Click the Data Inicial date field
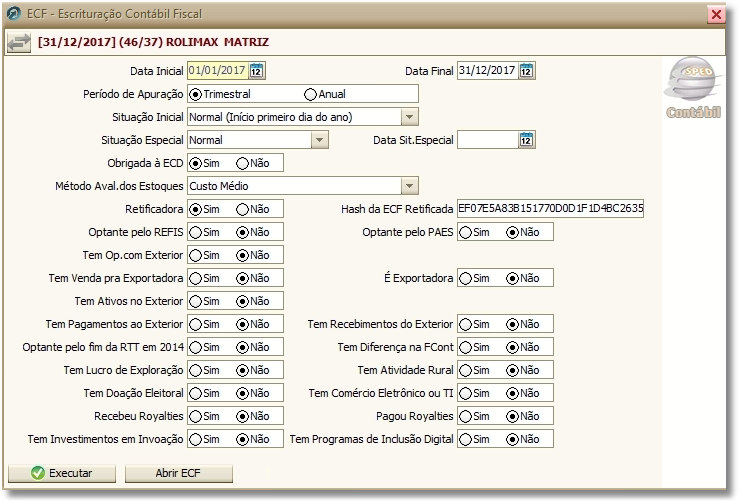Screen dimensions: 740x504 pos(218,71)
